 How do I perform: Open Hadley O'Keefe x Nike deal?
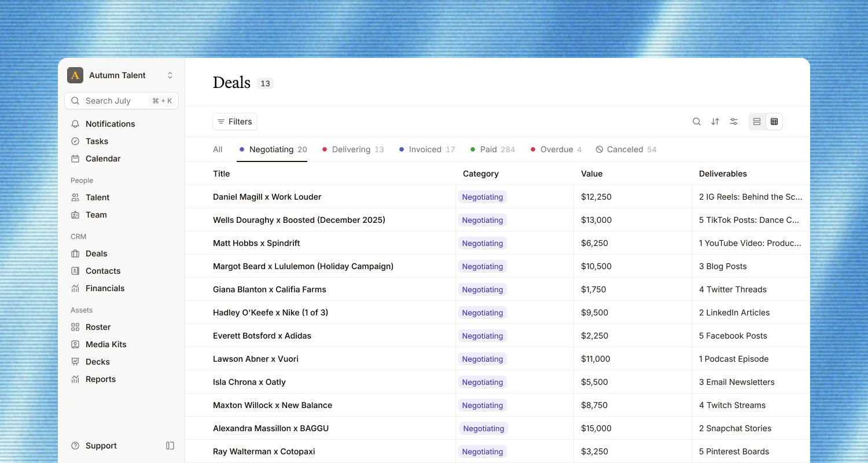[x=270, y=313]
